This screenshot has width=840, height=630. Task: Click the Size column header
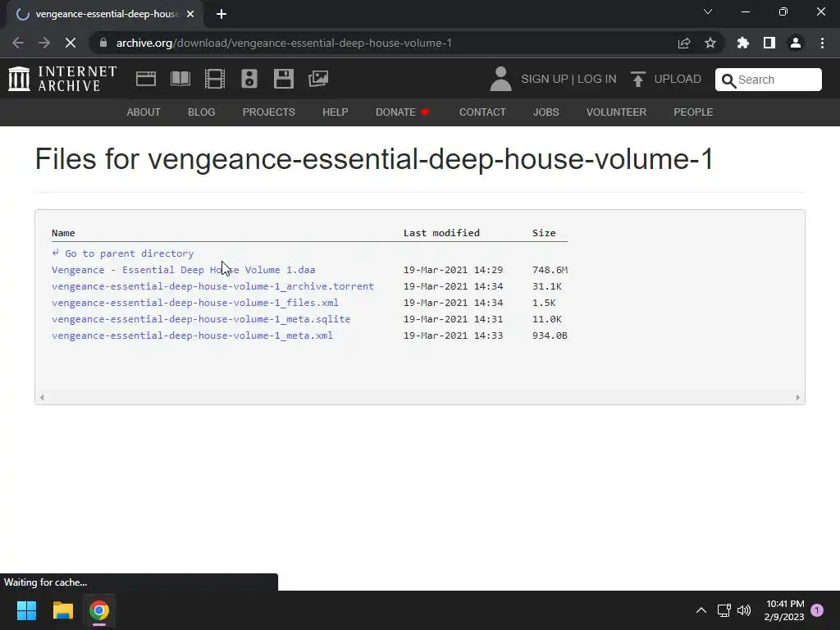click(x=544, y=233)
